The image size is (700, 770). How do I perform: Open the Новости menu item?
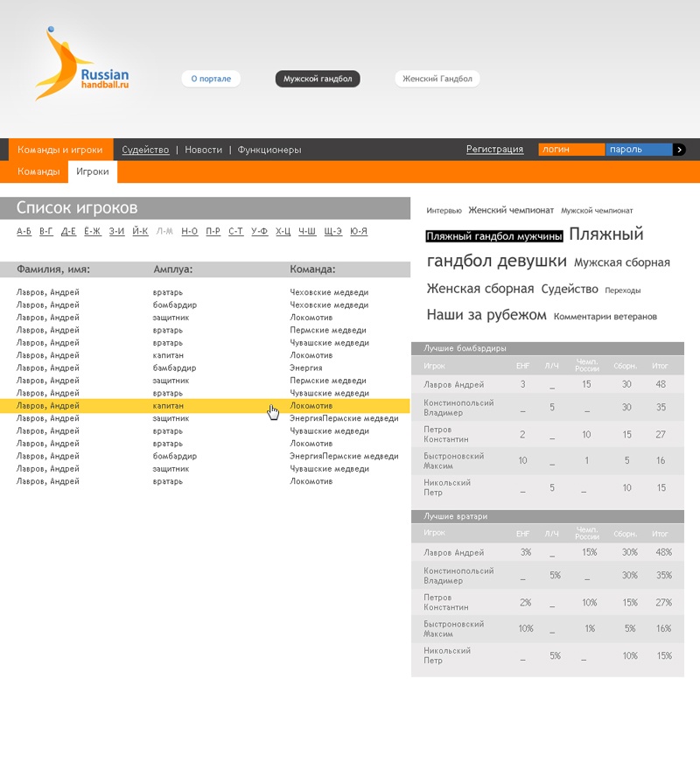(203, 150)
